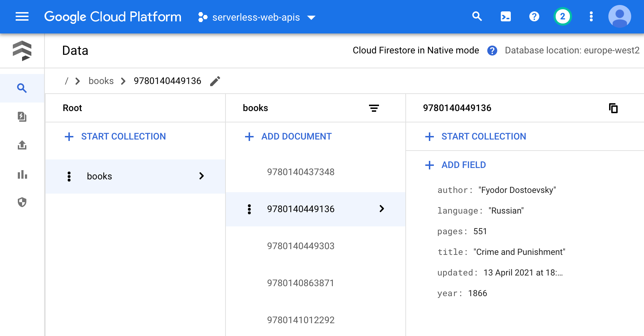
Task: Open notifications badge showing 2
Action: (x=562, y=17)
